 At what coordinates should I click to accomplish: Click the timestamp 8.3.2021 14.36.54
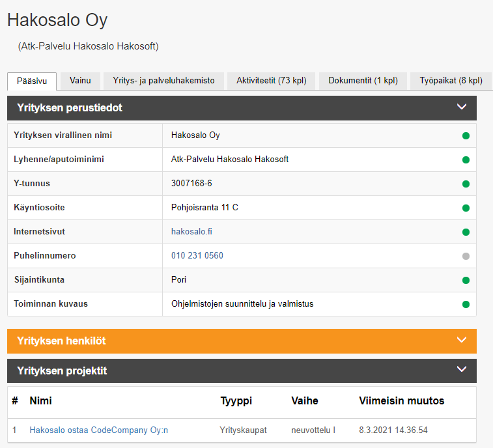[x=393, y=430]
